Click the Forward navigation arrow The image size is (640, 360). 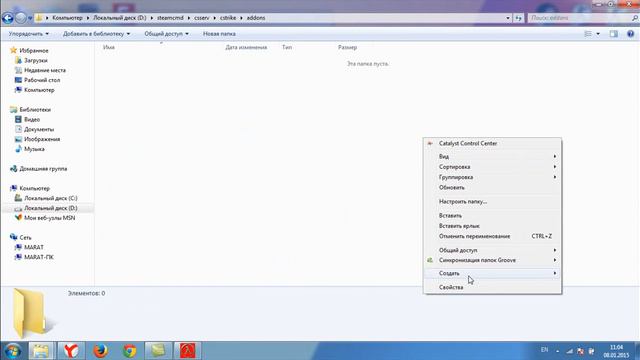pyautogui.click(x=20, y=18)
